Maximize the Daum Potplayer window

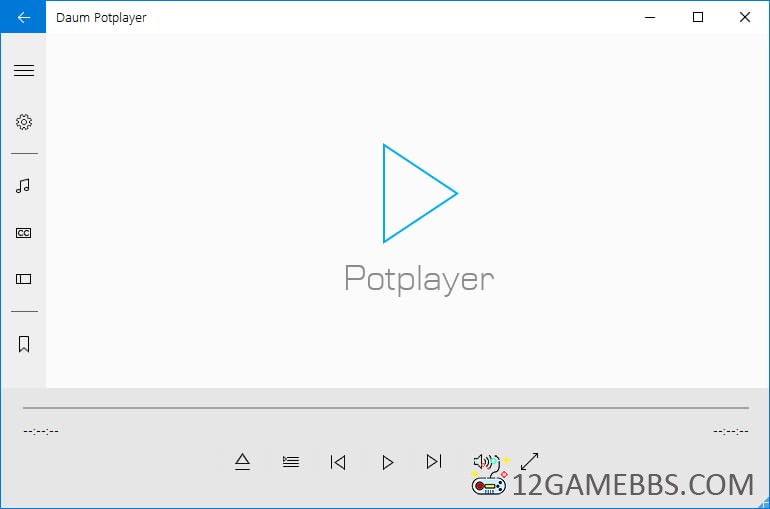pos(698,17)
